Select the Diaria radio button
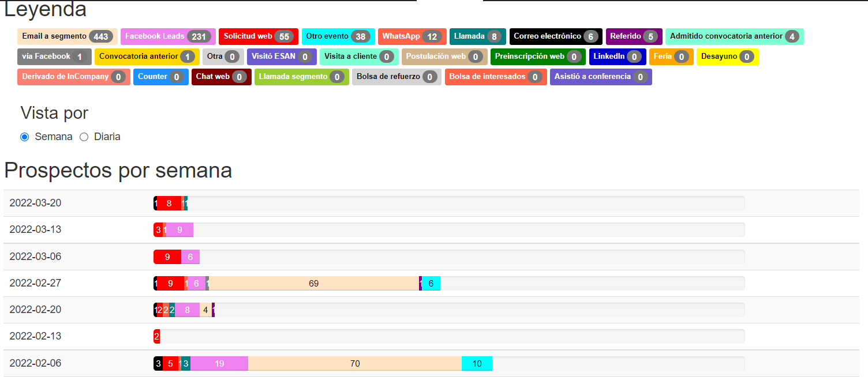 (x=84, y=137)
